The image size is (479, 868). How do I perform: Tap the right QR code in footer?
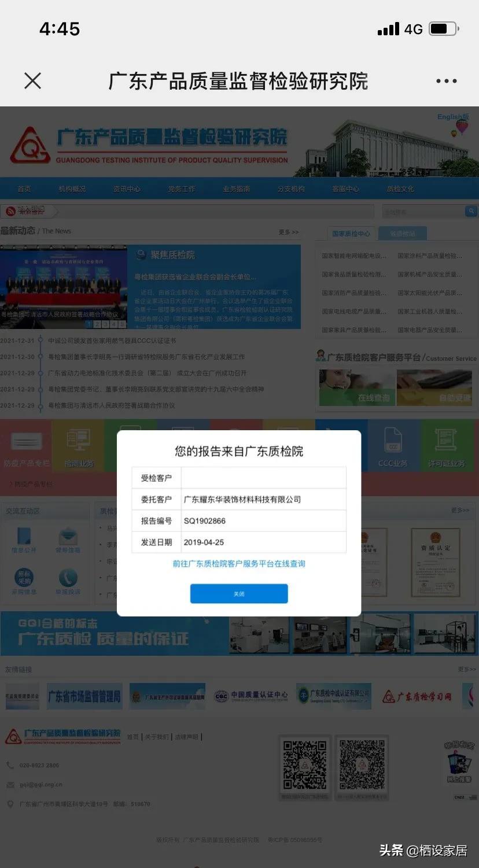[362, 766]
